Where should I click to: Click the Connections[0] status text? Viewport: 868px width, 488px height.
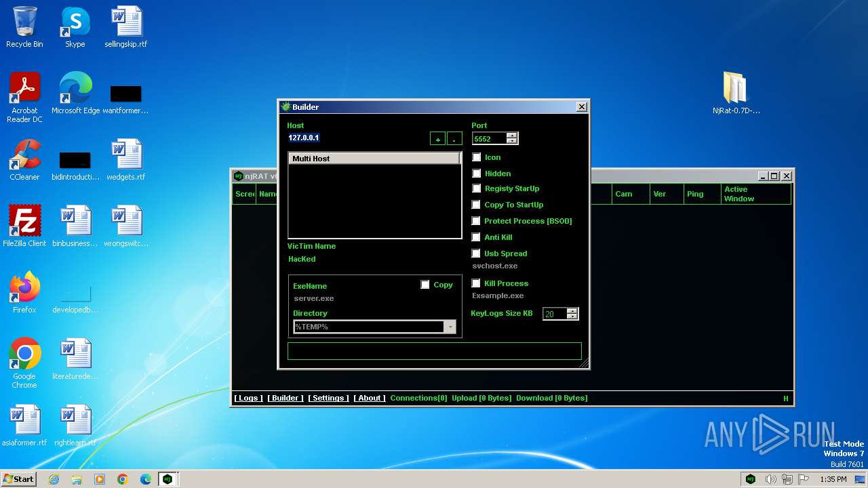tap(418, 398)
